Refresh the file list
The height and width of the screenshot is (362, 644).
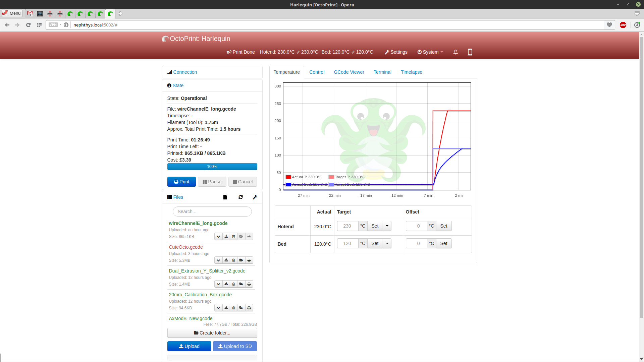pos(240,197)
